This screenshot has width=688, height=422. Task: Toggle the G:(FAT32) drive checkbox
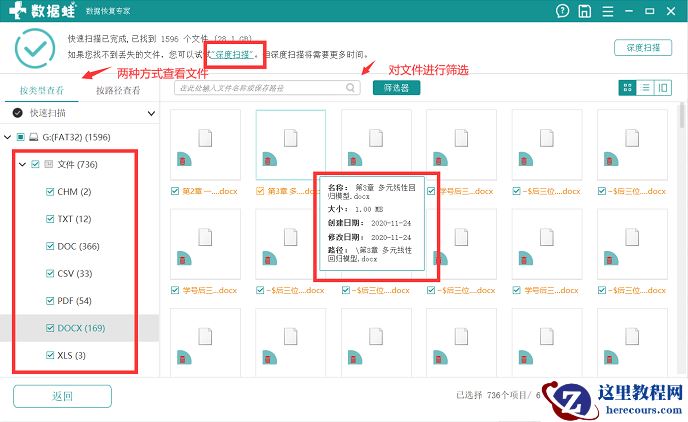pos(20,137)
